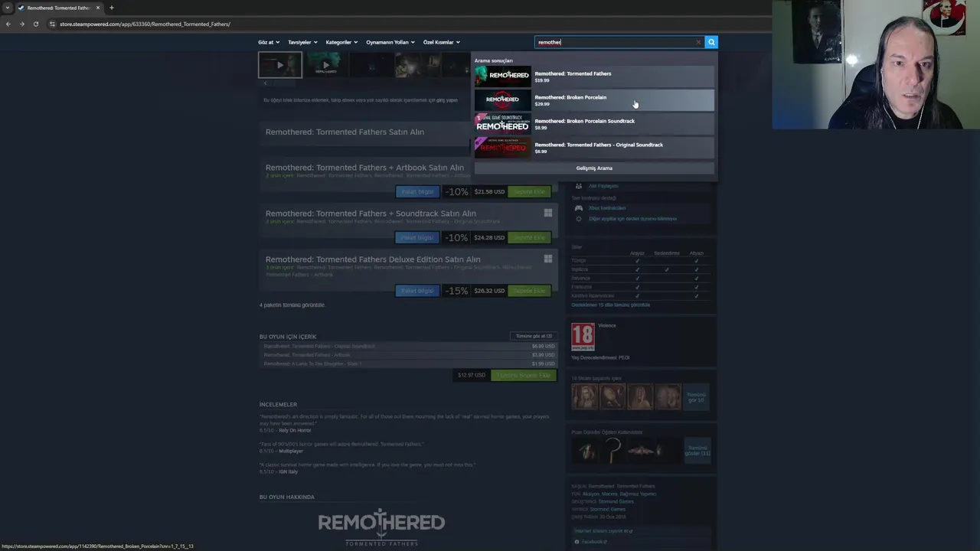
Task: Click the Xbox controller icon
Action: tap(579, 208)
